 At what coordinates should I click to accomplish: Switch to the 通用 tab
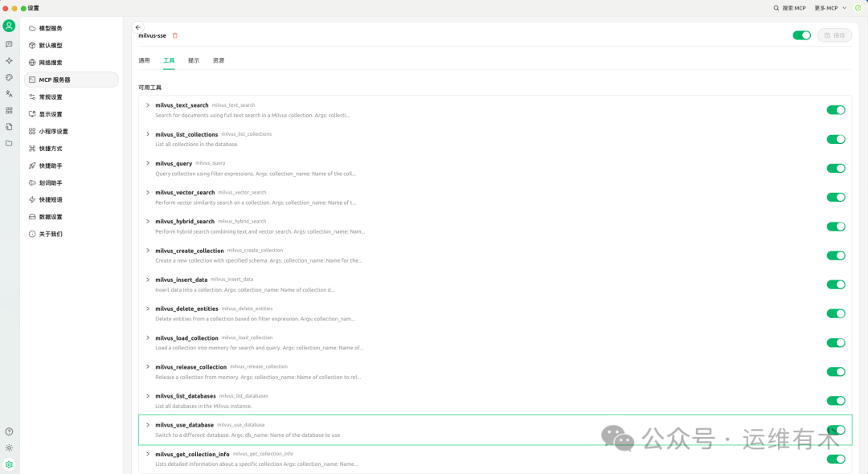click(x=144, y=60)
